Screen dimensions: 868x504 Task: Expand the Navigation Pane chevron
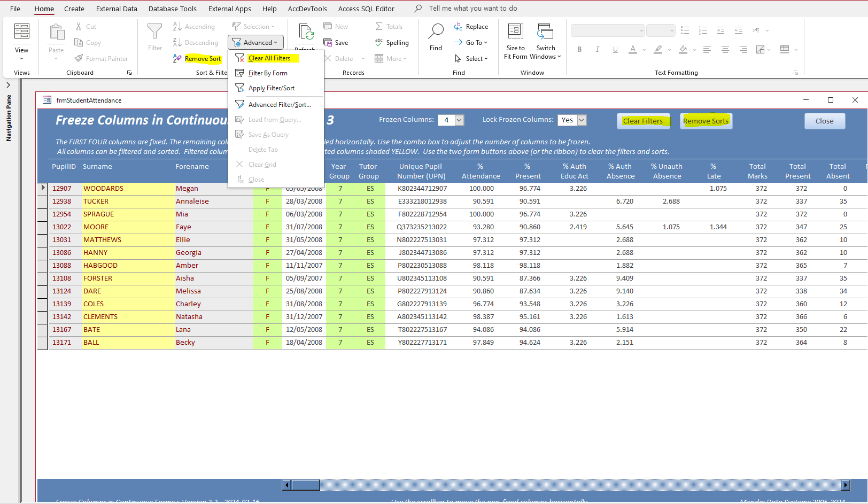pos(8,85)
